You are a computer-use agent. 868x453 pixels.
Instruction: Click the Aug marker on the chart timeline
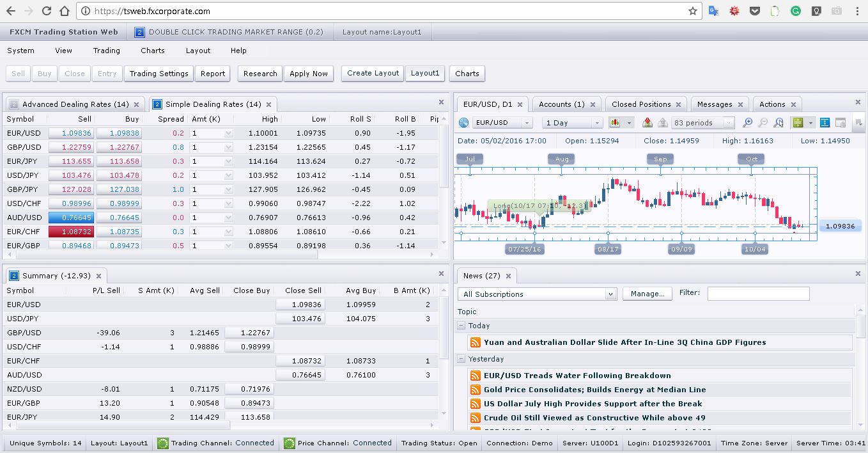(562, 159)
